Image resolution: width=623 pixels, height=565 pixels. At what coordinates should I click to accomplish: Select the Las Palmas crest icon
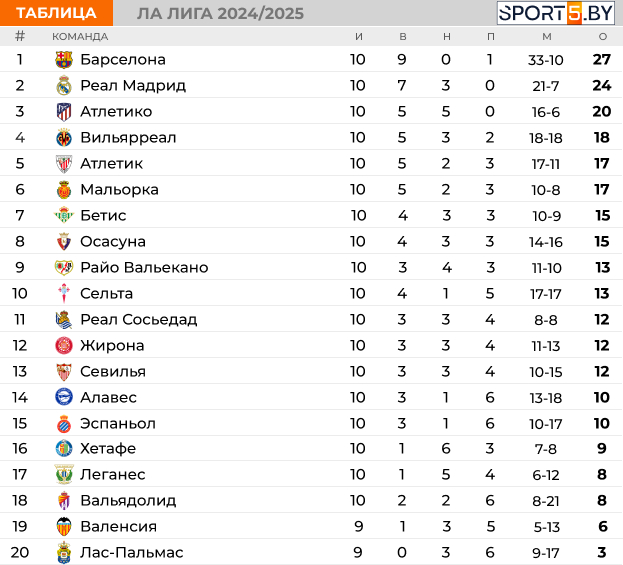64,553
